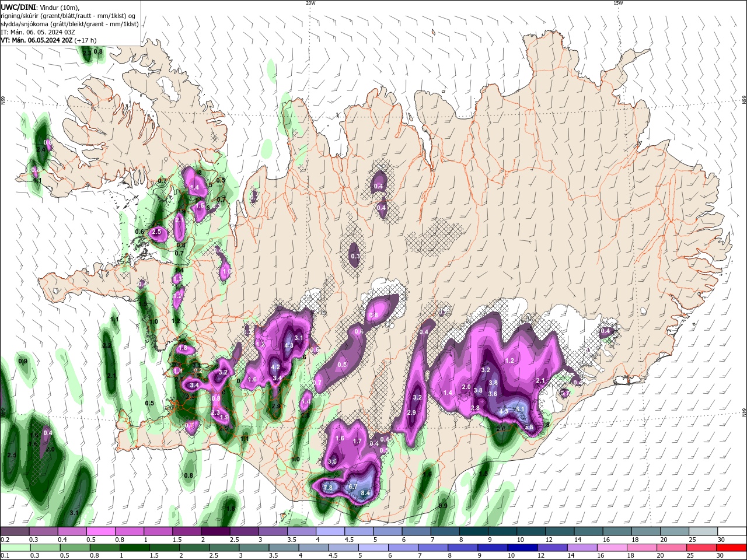This screenshot has height=560, width=747.
Task: Pick the pale green 0.1 swatch, lower legend
Action: (x=15, y=547)
